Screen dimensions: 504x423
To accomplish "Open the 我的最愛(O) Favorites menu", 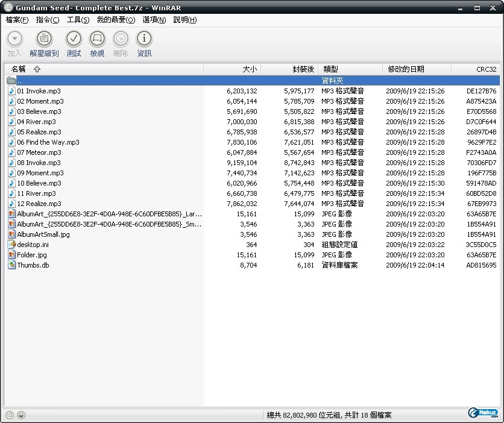I will (116, 20).
